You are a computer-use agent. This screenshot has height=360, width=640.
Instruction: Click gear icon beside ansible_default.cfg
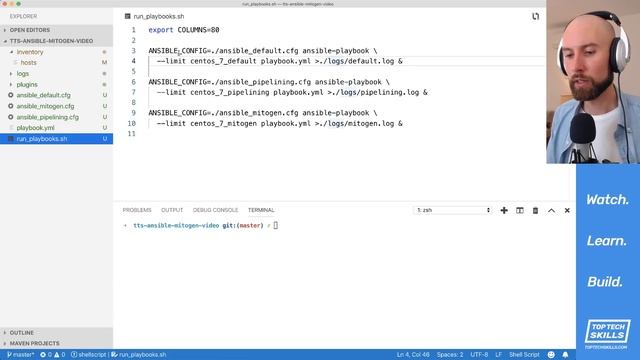point(11,95)
